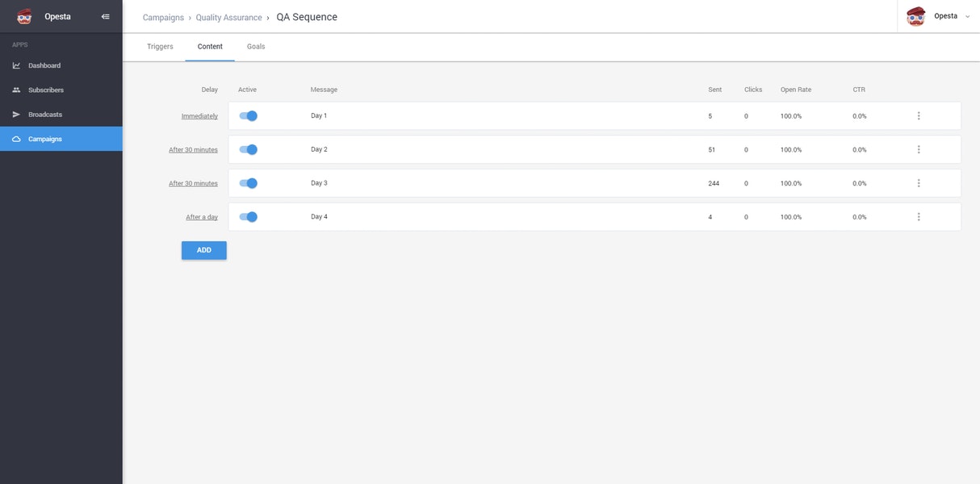The width and height of the screenshot is (980, 484).
Task: Deactivate the Day 4 message toggle
Action: 249,217
